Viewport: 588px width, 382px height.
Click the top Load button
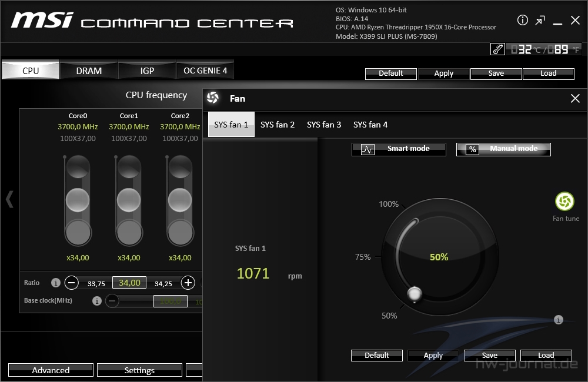coord(548,73)
